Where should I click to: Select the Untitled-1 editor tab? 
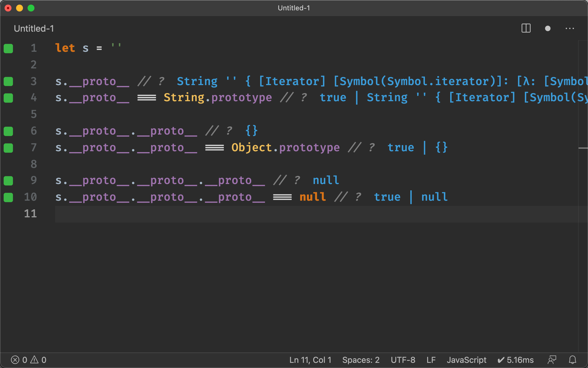(34, 28)
